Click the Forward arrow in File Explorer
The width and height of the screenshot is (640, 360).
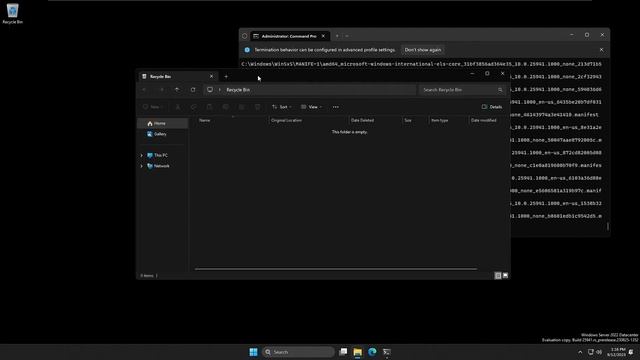coord(161,90)
